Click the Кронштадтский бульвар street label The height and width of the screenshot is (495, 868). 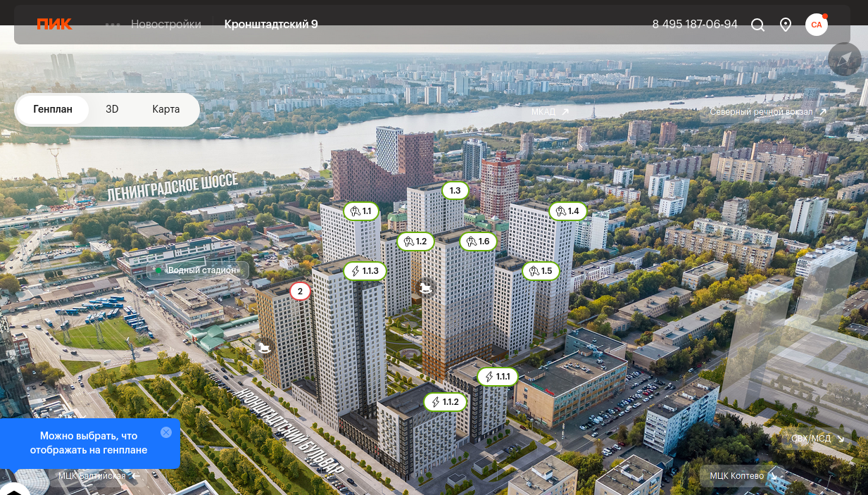coord(291,430)
